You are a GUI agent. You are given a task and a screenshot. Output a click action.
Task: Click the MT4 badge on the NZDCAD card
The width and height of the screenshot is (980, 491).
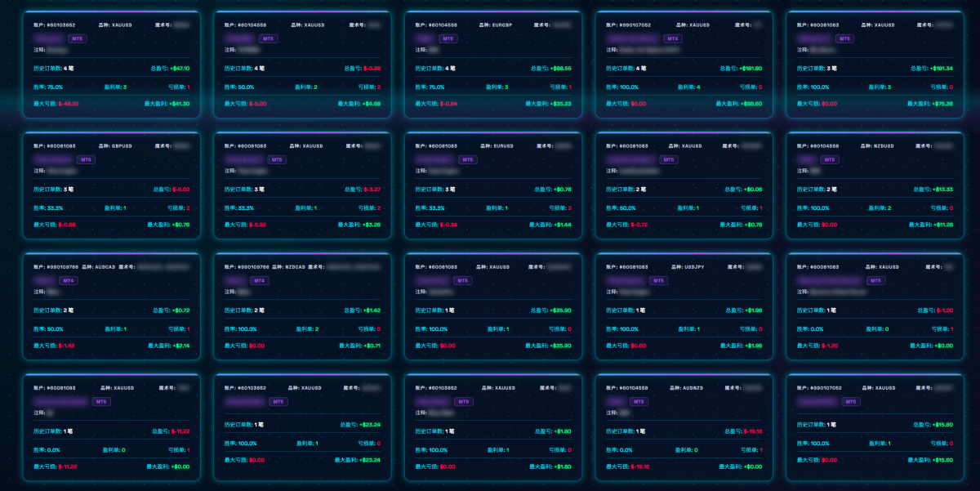258,280
